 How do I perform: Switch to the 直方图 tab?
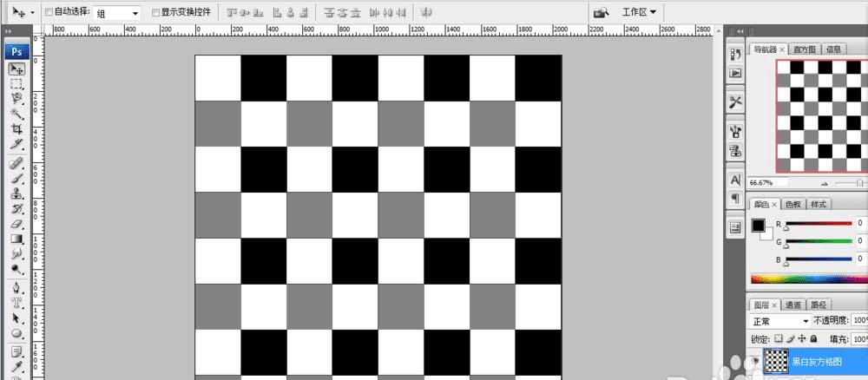pyautogui.click(x=805, y=49)
